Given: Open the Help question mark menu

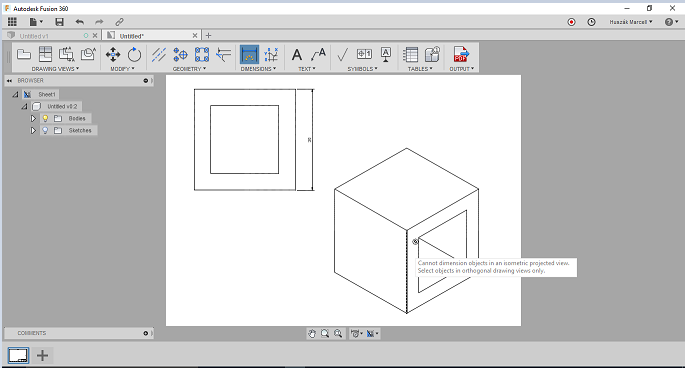Looking at the screenshot, I should click(671, 22).
